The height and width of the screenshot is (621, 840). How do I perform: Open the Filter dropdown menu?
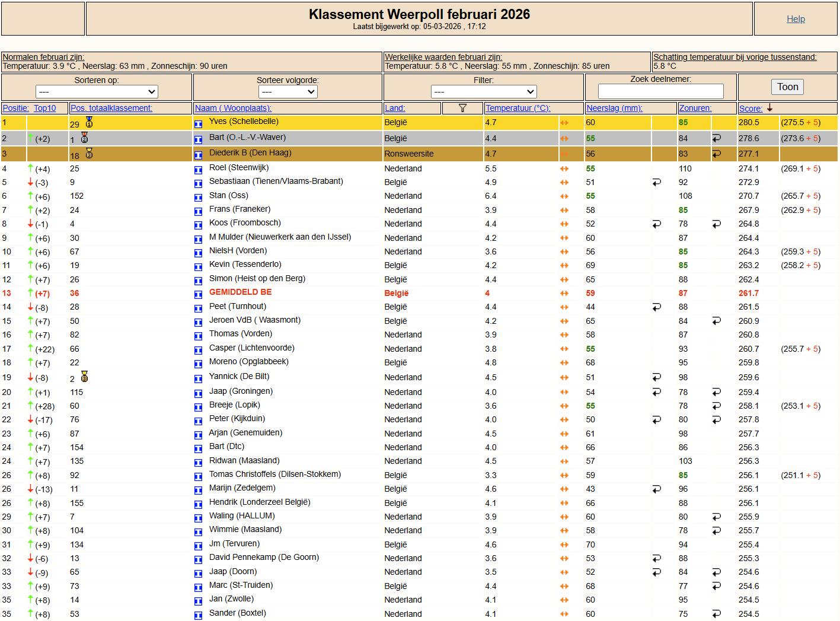click(x=484, y=91)
